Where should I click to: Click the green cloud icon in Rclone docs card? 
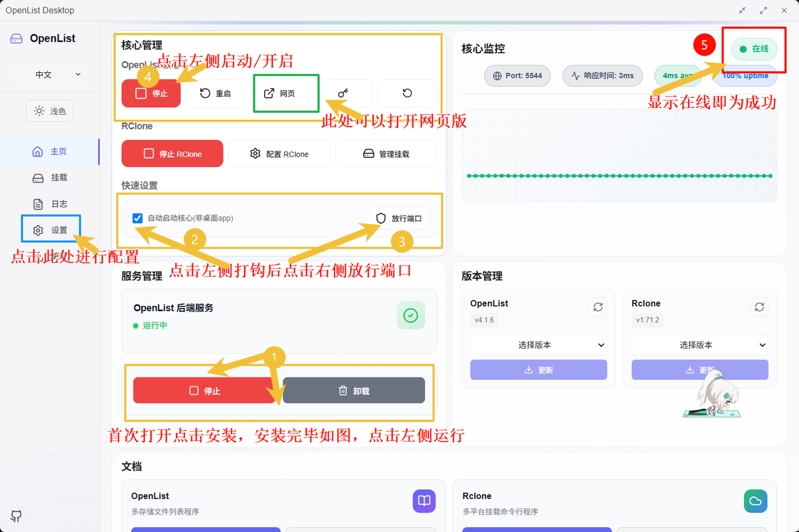point(755,501)
